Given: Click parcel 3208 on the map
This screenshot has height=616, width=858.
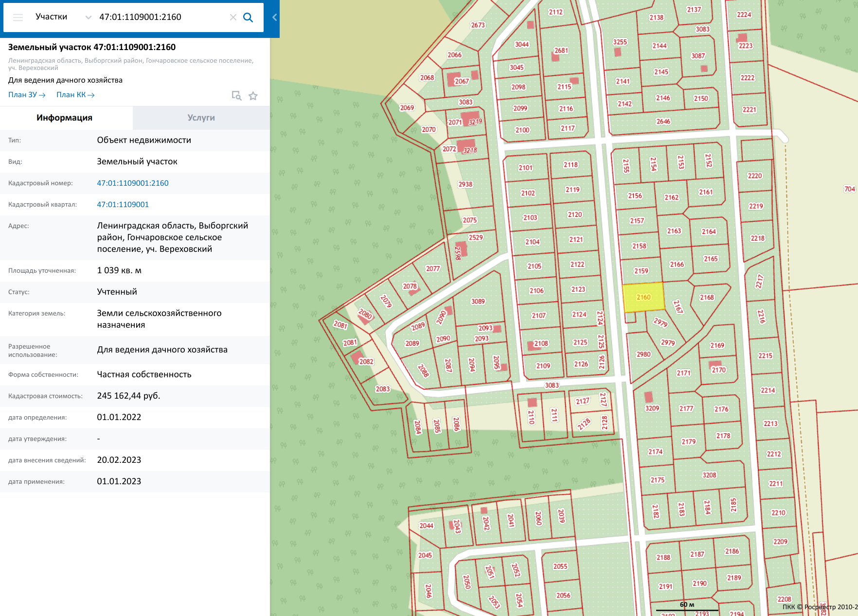Looking at the screenshot, I should [x=709, y=475].
